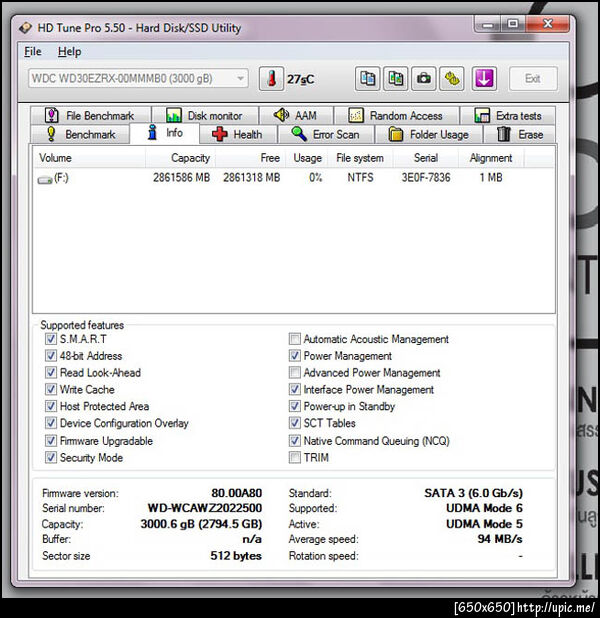Open the Random Access tab
This screenshot has height=618, width=600.
click(x=397, y=115)
